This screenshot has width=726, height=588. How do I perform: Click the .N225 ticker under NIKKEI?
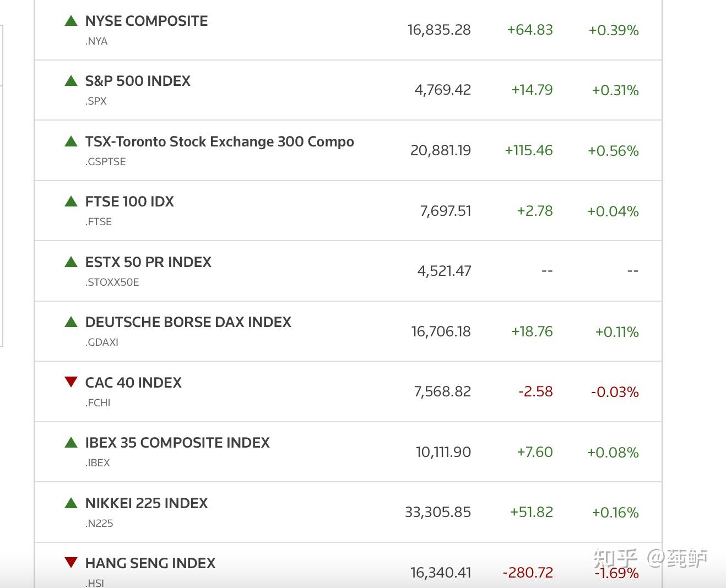(99, 523)
